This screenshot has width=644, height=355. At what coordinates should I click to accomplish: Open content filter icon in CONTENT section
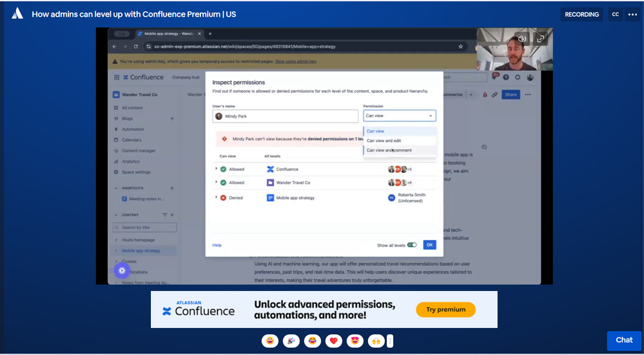[164, 215]
